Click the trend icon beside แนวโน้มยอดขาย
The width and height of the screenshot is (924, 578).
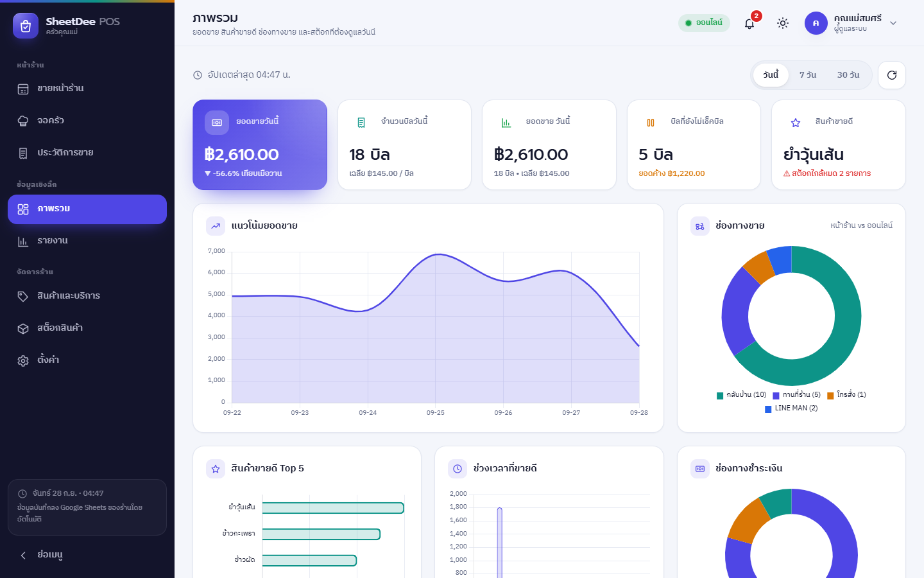point(216,226)
